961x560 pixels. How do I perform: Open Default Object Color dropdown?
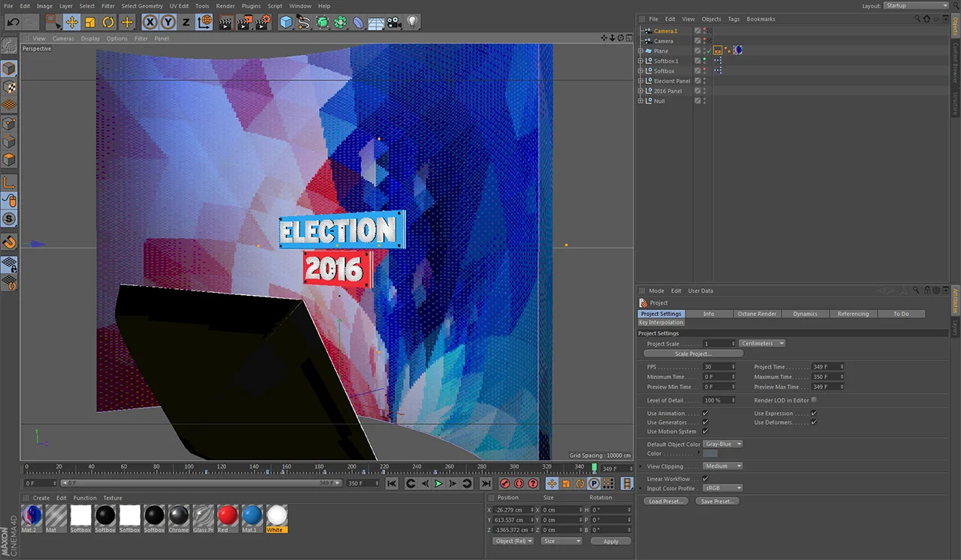coord(723,444)
